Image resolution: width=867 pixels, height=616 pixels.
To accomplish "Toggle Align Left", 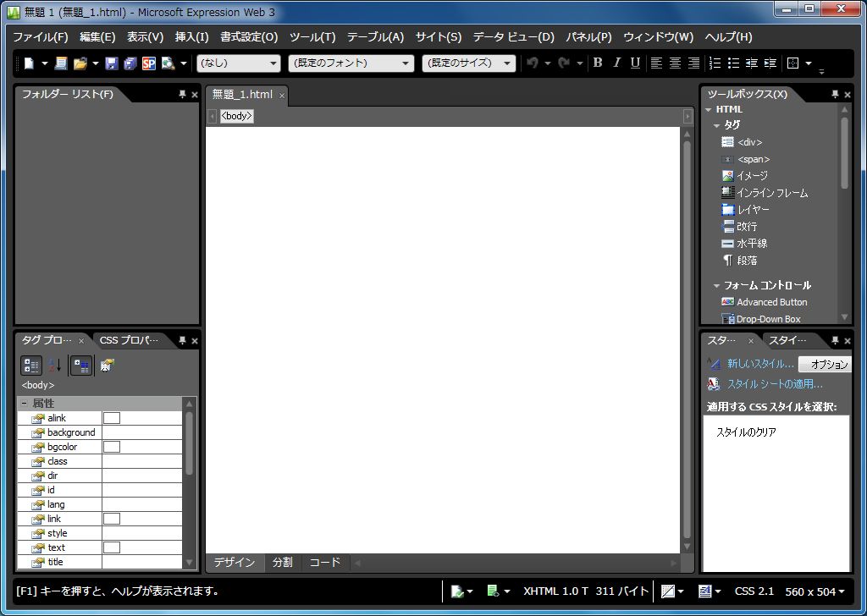I will pyautogui.click(x=656, y=63).
